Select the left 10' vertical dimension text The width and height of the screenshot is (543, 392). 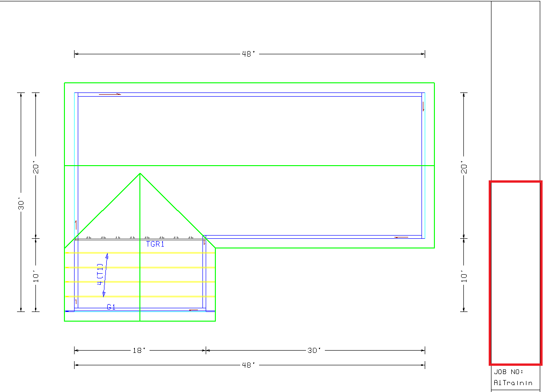tap(37, 276)
